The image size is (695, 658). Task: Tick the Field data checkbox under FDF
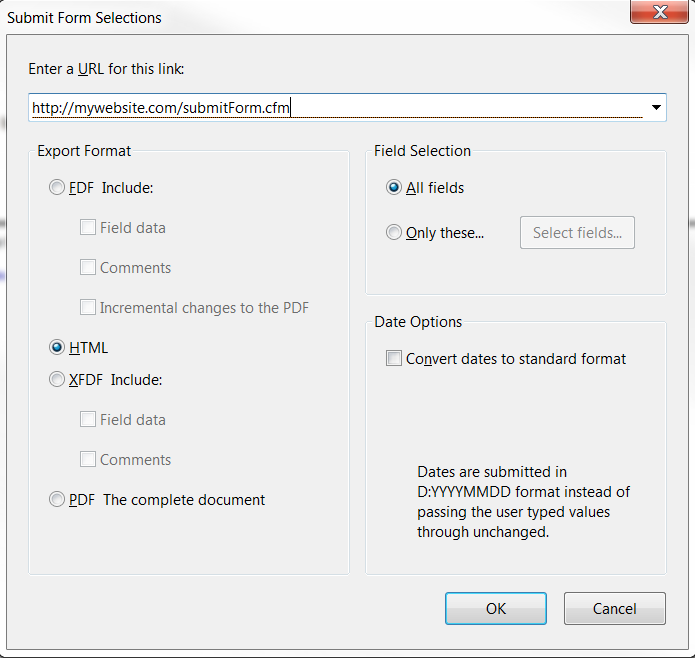coord(88,227)
